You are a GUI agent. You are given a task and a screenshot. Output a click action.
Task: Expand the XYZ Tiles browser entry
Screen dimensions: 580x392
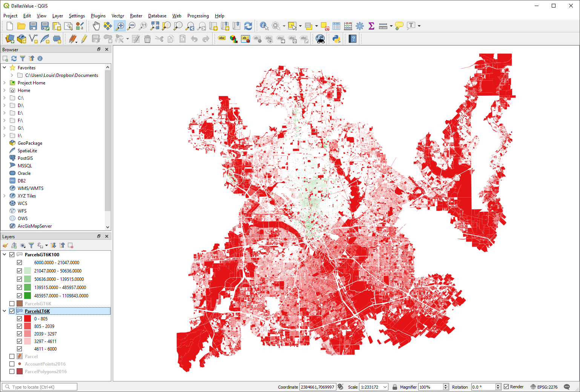coord(4,196)
